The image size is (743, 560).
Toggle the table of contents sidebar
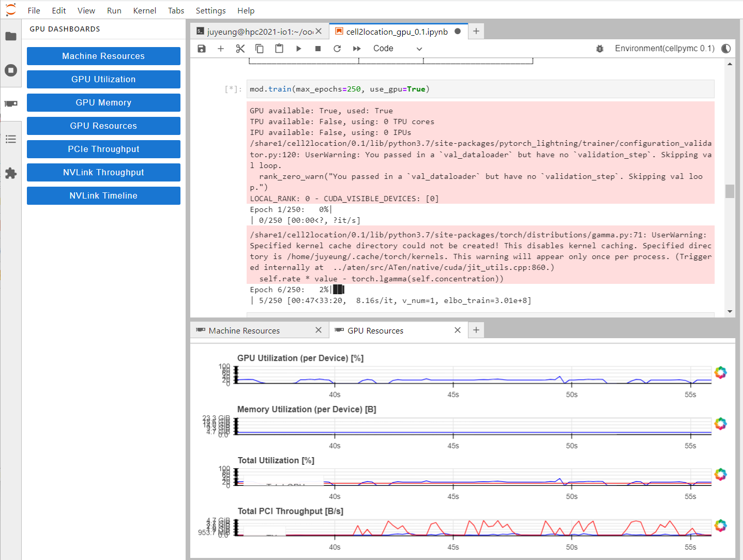pos(11,139)
